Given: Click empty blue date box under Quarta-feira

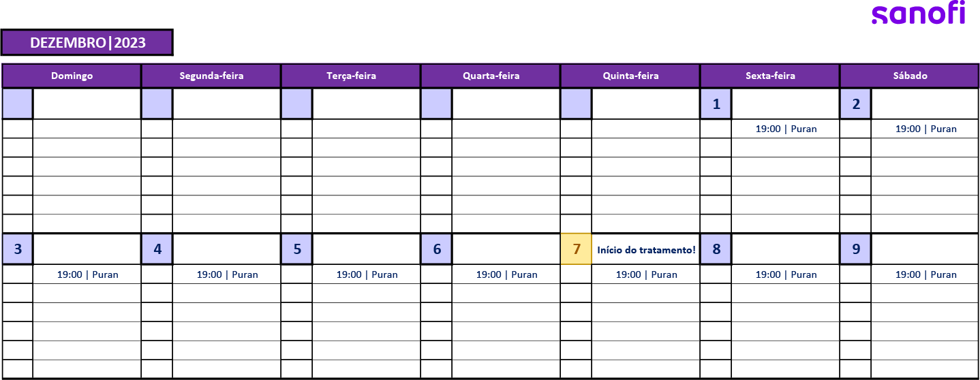Looking at the screenshot, I should point(436,104).
